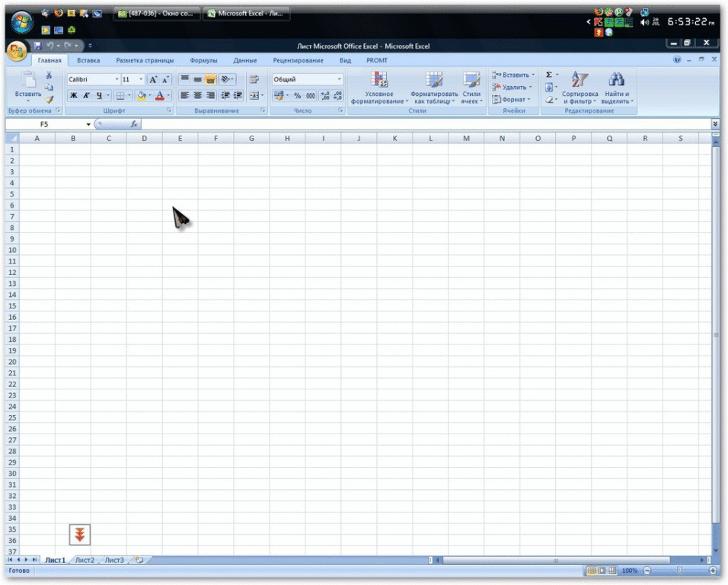Click Вставить in the Ячейки group
Image resolution: width=728 pixels, height=585 pixels.
[x=513, y=75]
